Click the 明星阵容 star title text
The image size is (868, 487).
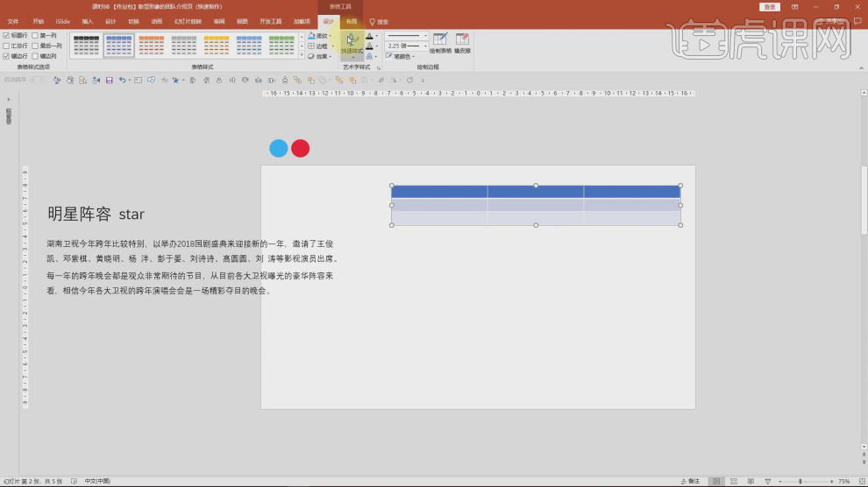point(96,214)
